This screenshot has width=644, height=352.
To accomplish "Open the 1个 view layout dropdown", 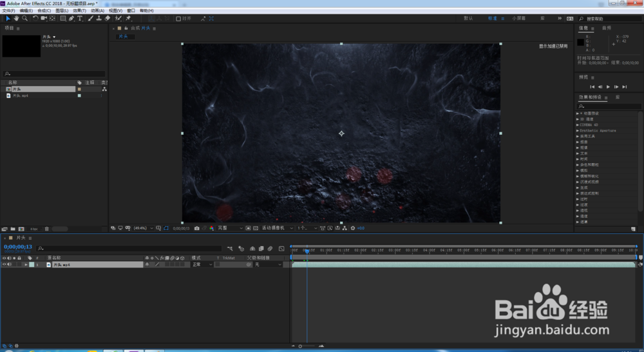I will click(x=307, y=228).
